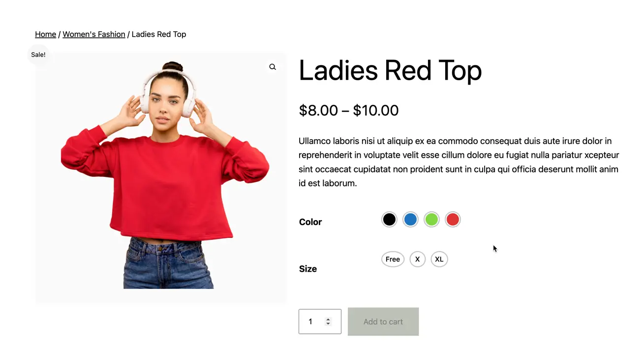Viewport: 644px width, 344px height.
Task: Increase quantity with the up stepper arrow
Action: (x=328, y=319)
